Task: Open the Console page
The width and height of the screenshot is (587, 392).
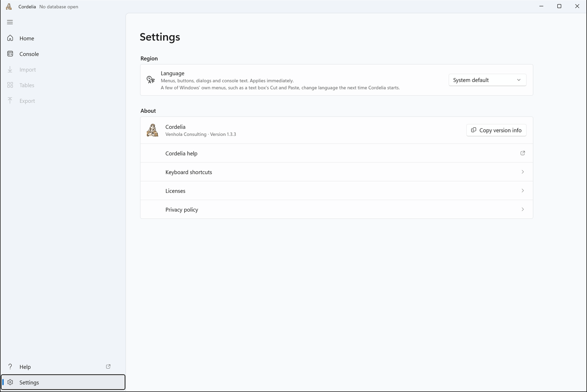Action: 63,54
